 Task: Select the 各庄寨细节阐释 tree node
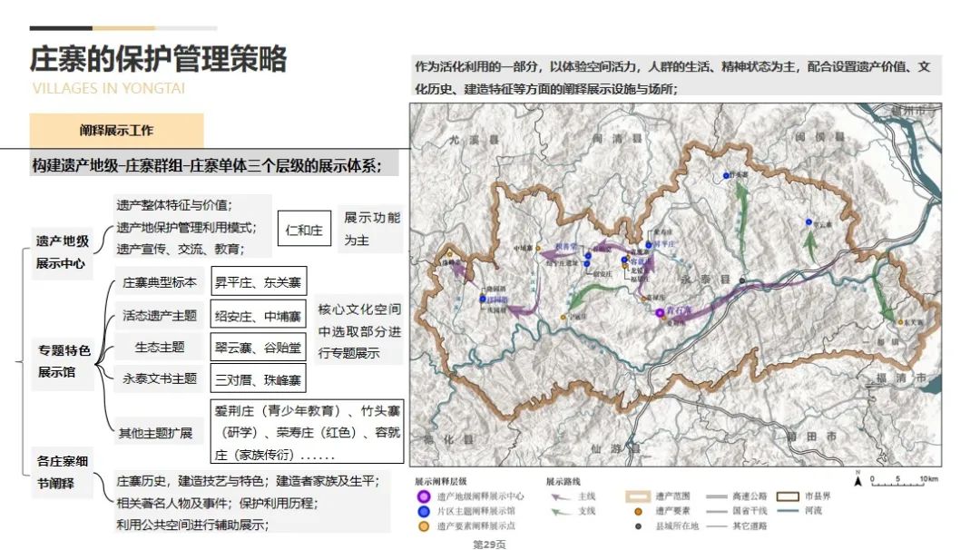pyautogui.click(x=62, y=472)
